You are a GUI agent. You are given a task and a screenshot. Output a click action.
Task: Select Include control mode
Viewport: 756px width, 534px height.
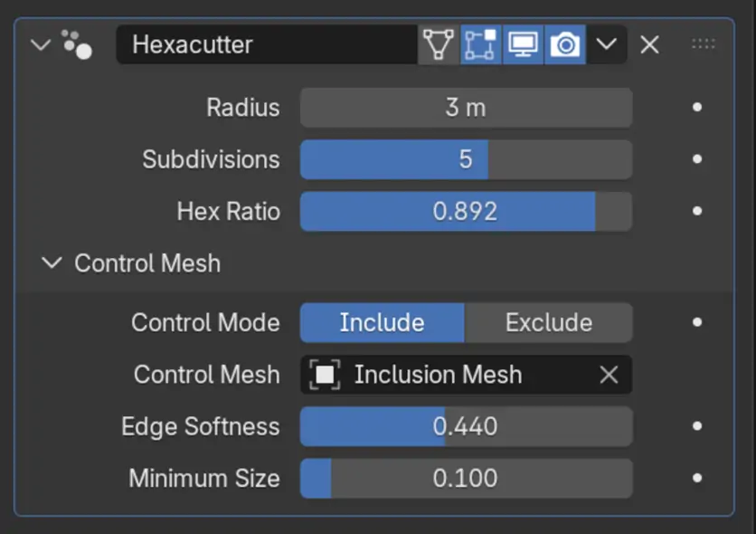point(382,323)
